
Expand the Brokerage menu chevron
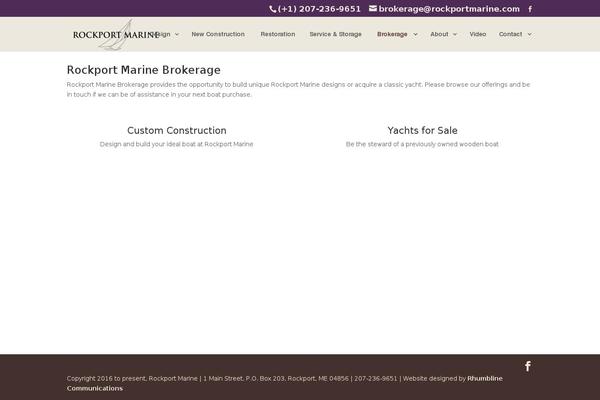416,34
